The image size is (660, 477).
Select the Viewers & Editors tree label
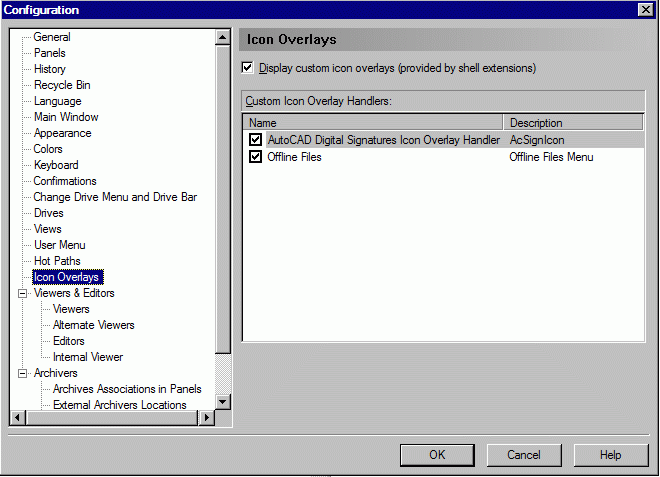pyautogui.click(x=74, y=293)
